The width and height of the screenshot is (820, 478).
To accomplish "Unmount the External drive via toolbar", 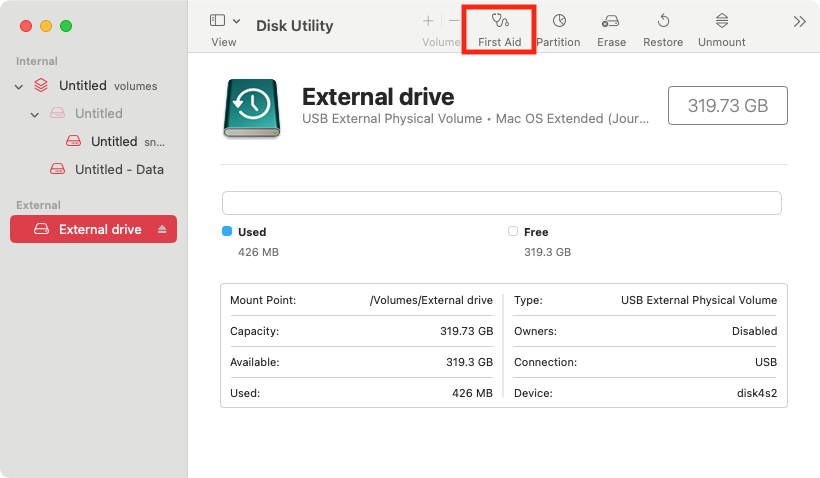I will point(722,30).
